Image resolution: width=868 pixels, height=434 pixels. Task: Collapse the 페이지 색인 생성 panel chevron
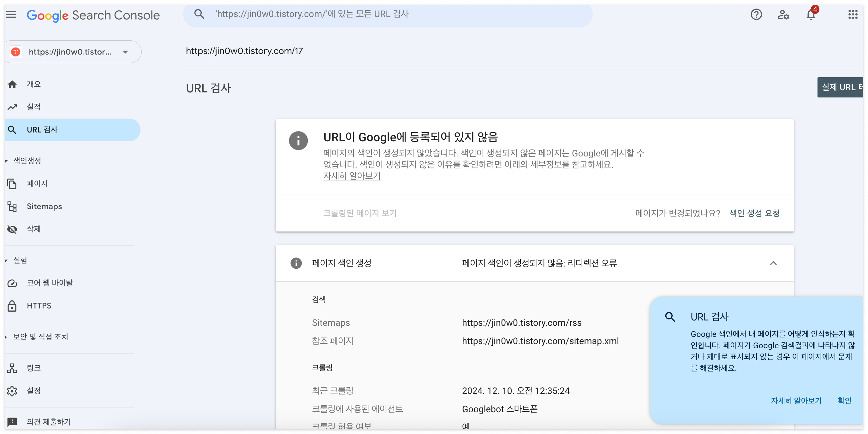(x=773, y=263)
